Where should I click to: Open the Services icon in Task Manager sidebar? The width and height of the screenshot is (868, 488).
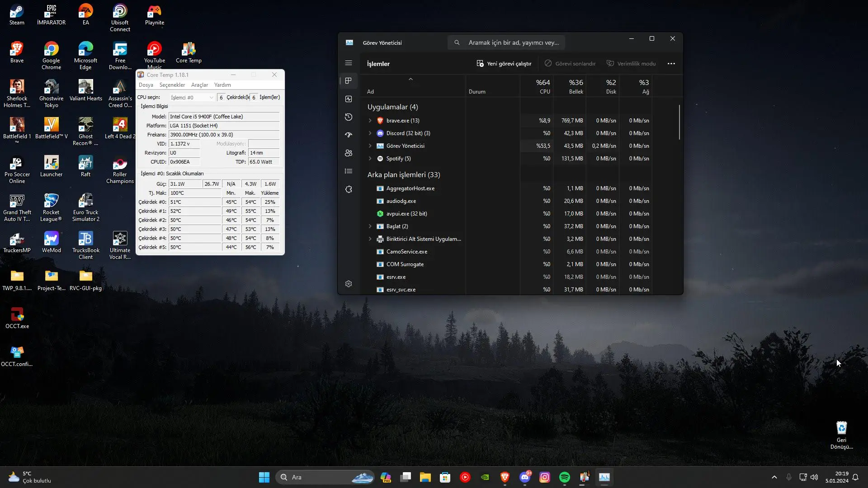(x=348, y=189)
